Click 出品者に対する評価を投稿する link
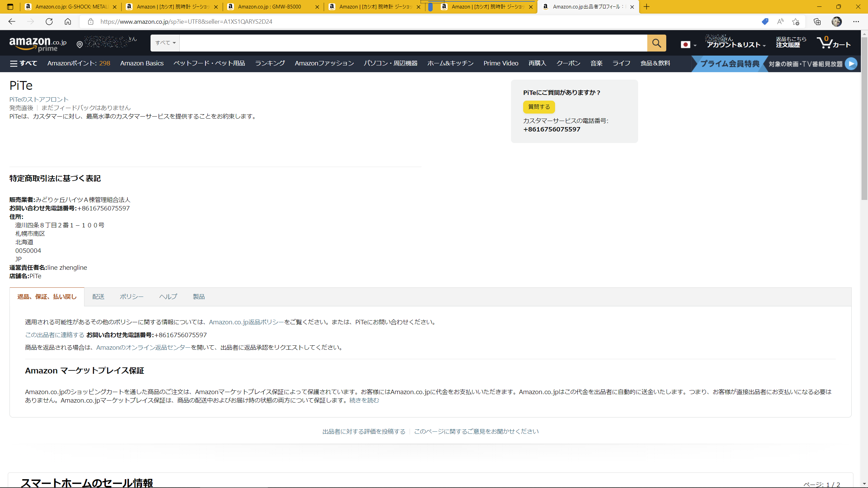 tap(364, 432)
